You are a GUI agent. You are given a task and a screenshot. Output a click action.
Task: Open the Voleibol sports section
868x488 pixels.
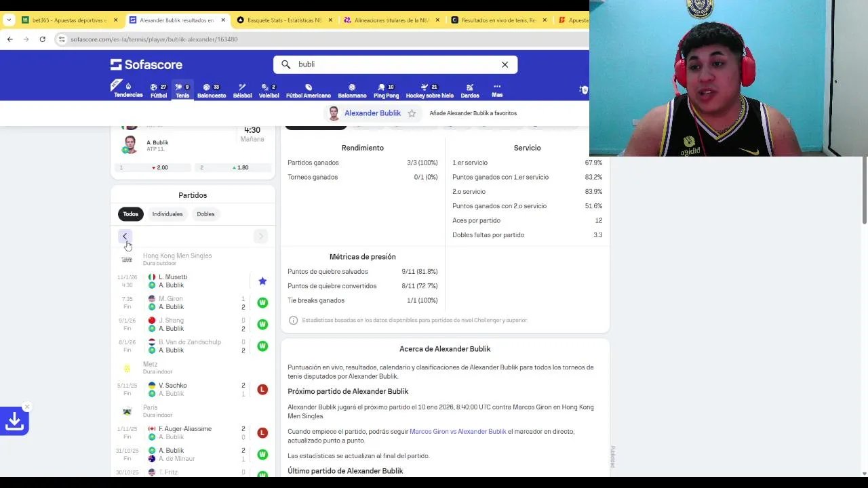(x=269, y=90)
